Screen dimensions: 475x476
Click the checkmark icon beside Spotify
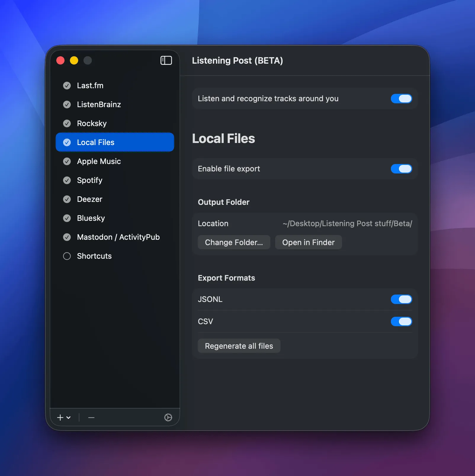(67, 180)
